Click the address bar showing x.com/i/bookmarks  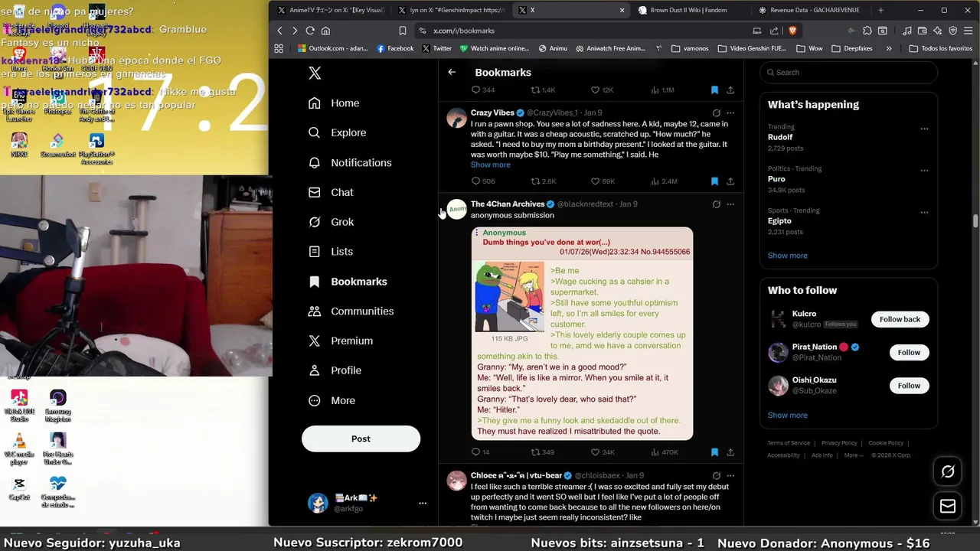coord(582,31)
